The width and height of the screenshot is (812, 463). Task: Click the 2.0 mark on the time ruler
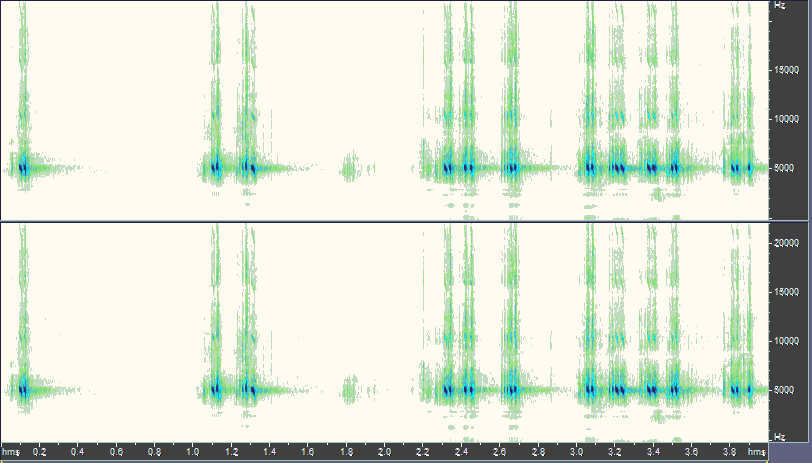tap(384, 452)
